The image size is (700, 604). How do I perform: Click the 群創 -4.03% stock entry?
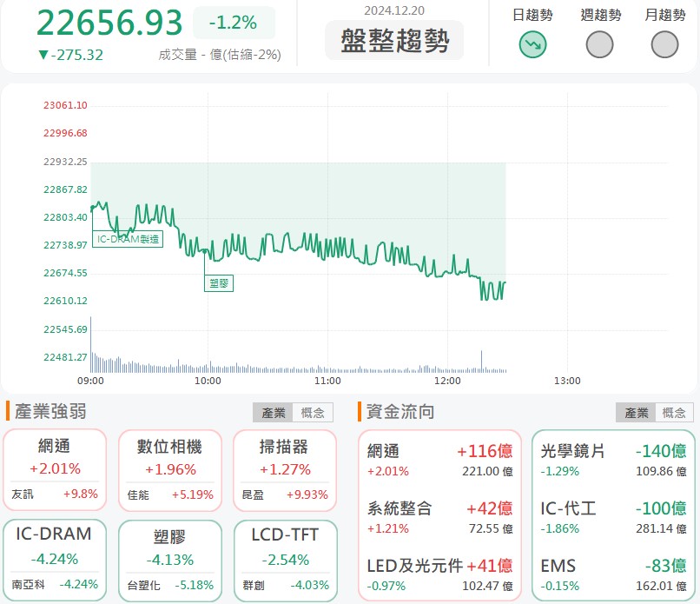tap(286, 585)
